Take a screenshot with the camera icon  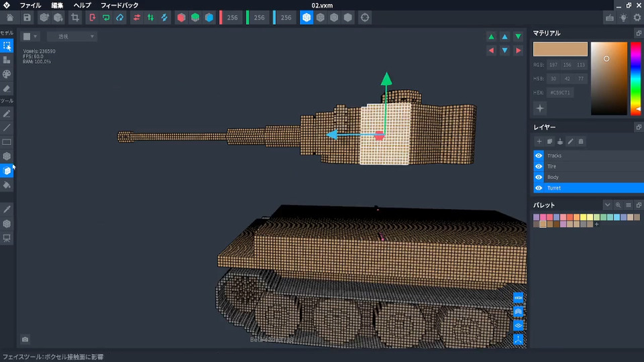tap(25, 339)
